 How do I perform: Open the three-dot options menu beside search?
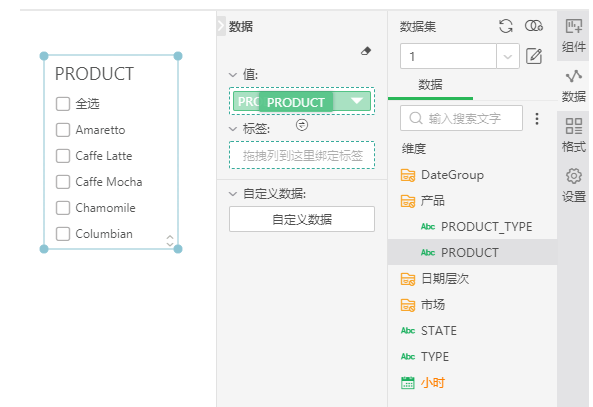[537, 119]
